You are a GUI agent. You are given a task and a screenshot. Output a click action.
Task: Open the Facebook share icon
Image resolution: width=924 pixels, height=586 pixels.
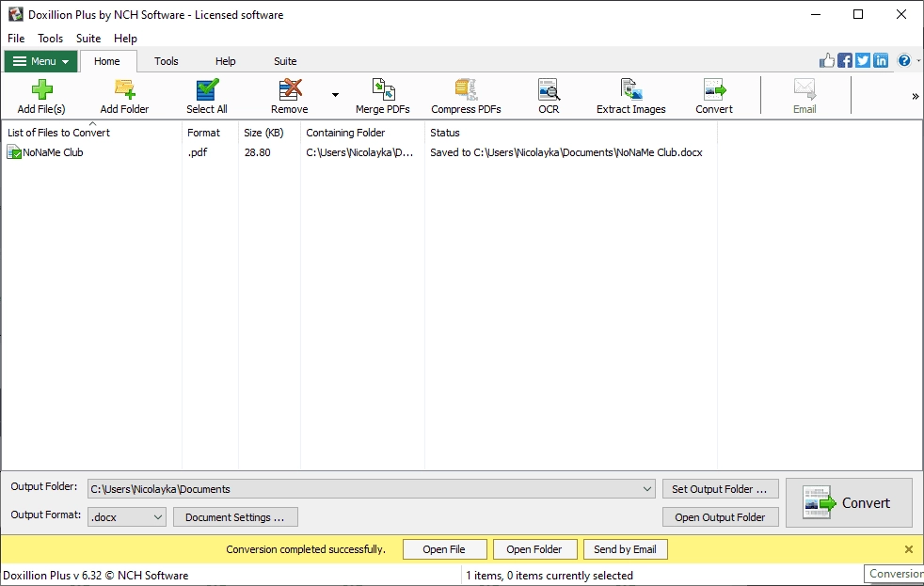tap(845, 60)
